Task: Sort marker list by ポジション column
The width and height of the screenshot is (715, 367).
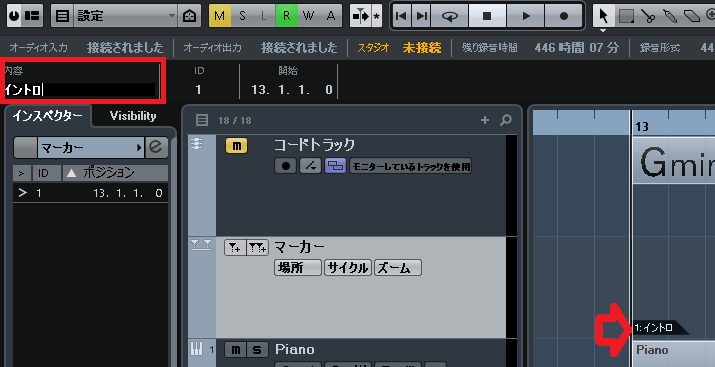Action: (115, 173)
